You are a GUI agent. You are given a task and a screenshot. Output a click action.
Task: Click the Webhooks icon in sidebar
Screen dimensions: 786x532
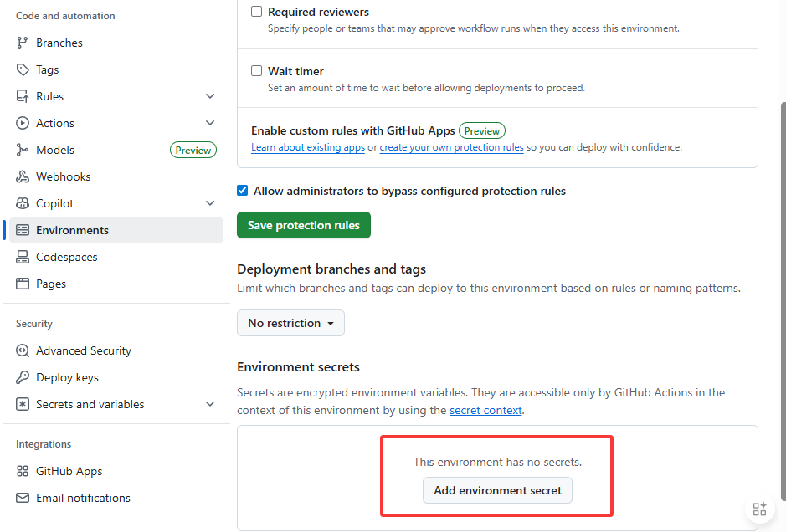pos(22,176)
